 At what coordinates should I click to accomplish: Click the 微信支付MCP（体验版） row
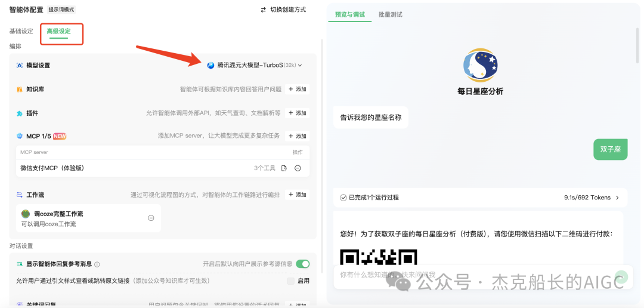(163, 168)
